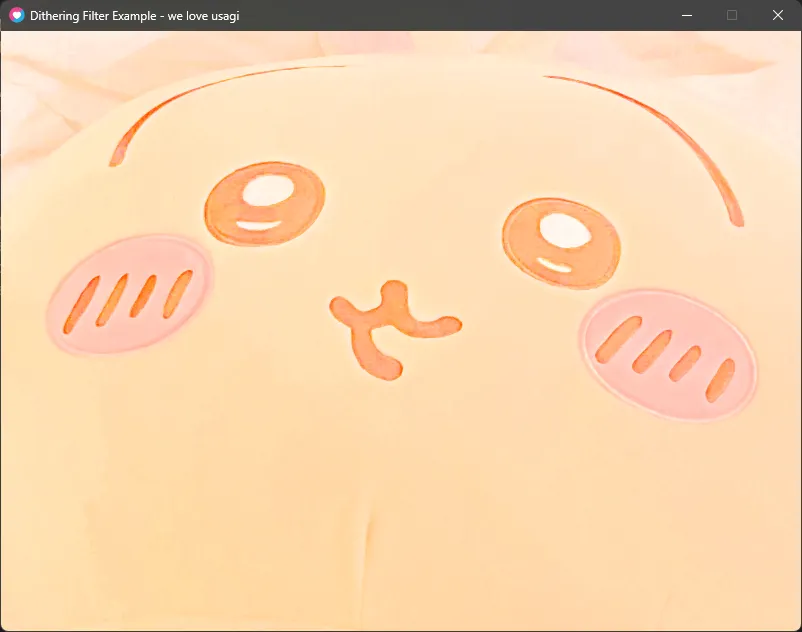Screen dimensions: 802x632
Task: Click the pink cheek patch on the left
Action: pos(130,293)
